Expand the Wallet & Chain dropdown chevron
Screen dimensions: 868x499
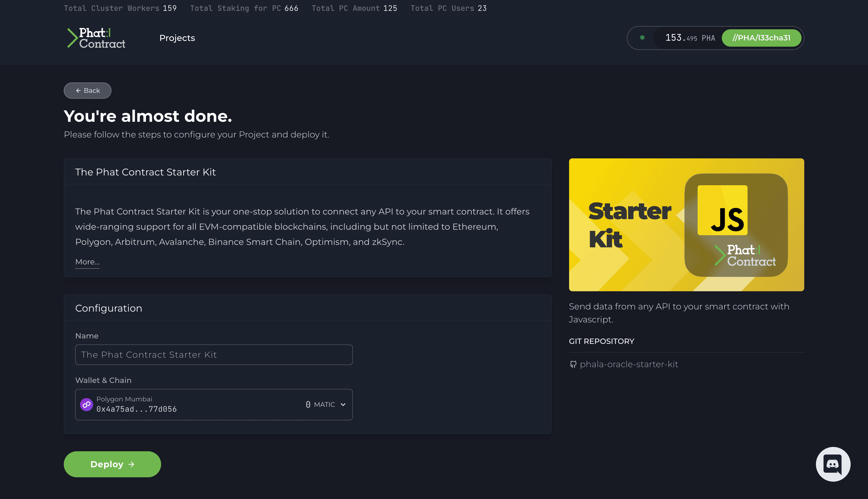pos(343,404)
